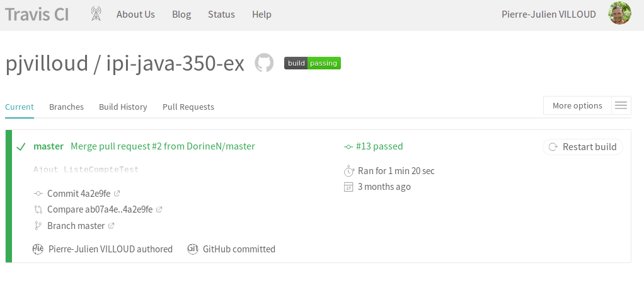Click the build passing status badge

click(x=312, y=63)
